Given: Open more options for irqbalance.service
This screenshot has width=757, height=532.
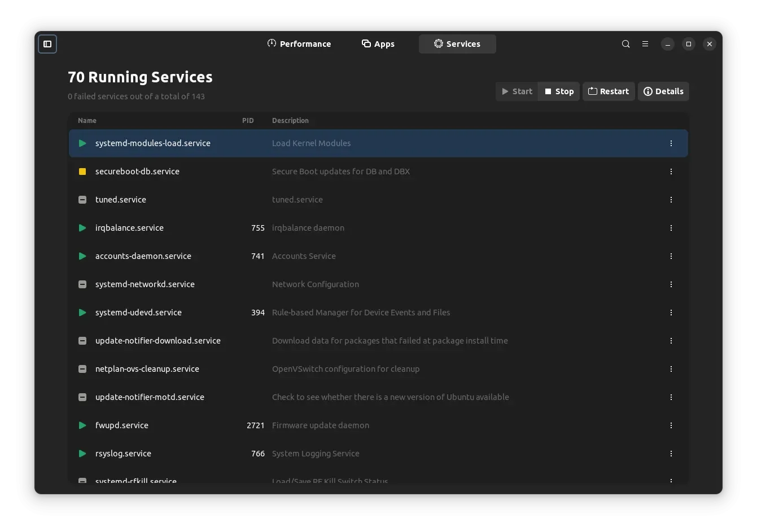Looking at the screenshot, I should point(671,228).
